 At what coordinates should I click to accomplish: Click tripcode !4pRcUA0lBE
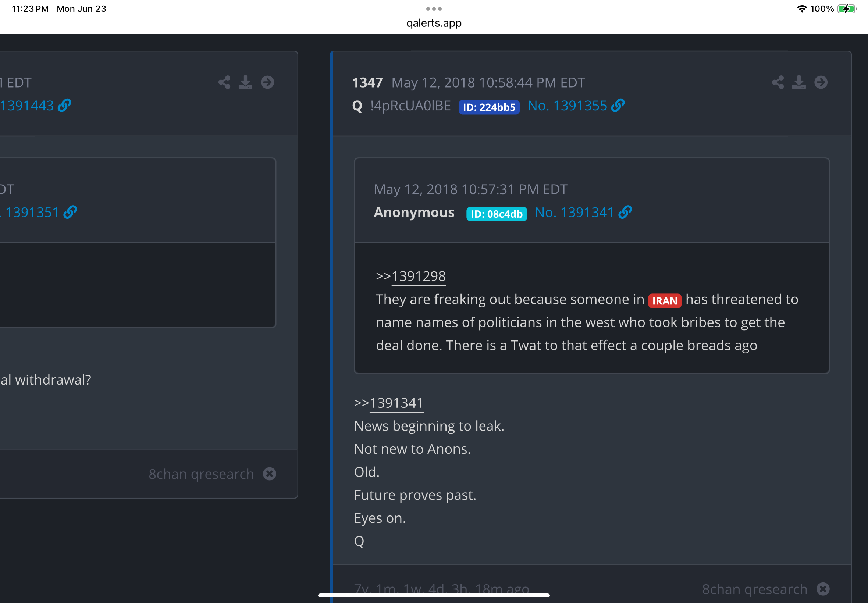click(x=410, y=106)
